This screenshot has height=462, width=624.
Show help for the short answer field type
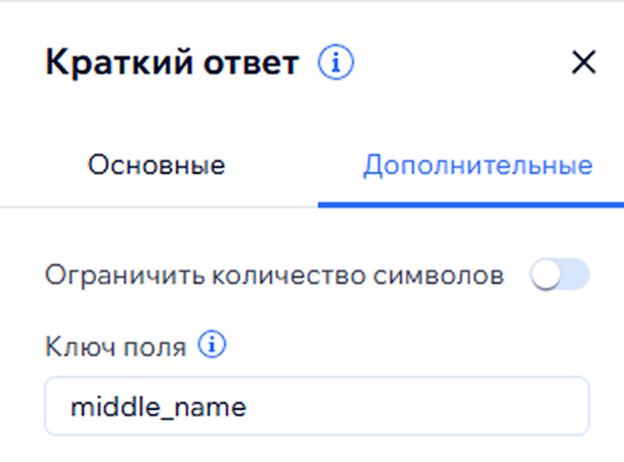point(337,64)
